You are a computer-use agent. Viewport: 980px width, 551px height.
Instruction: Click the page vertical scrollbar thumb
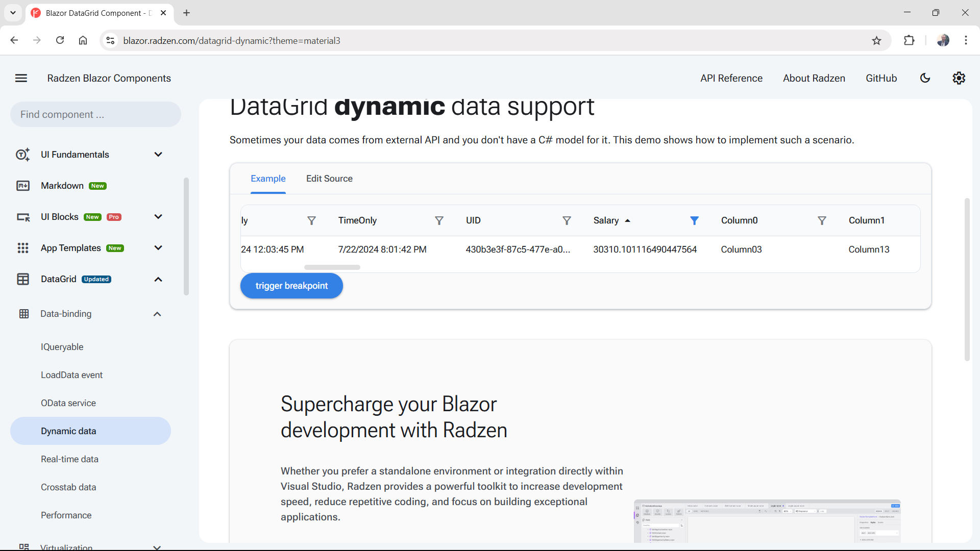pyautogui.click(x=967, y=280)
